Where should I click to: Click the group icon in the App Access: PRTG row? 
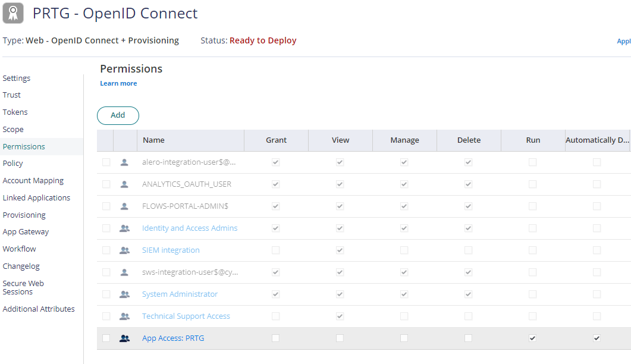pyautogui.click(x=124, y=338)
